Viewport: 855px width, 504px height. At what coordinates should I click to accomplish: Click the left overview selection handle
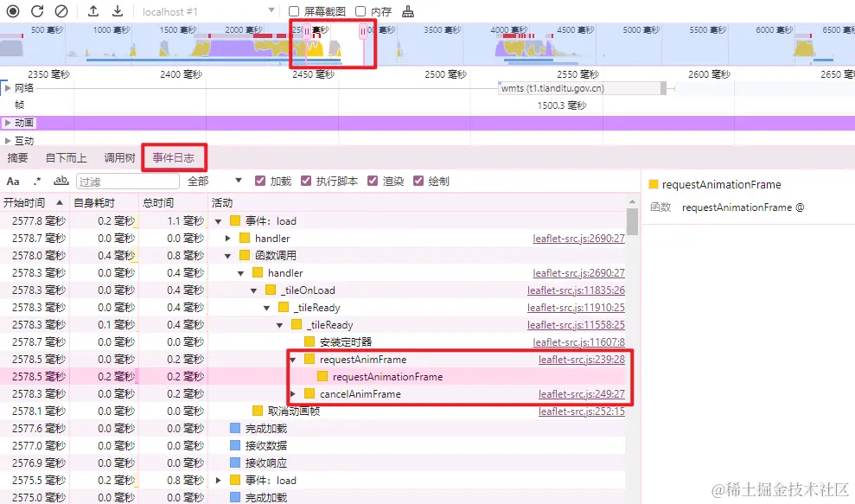[x=306, y=32]
